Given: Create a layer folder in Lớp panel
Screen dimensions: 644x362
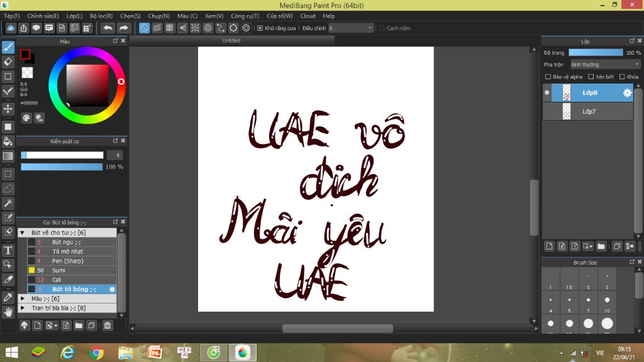Looking at the screenshot, I should (601, 246).
